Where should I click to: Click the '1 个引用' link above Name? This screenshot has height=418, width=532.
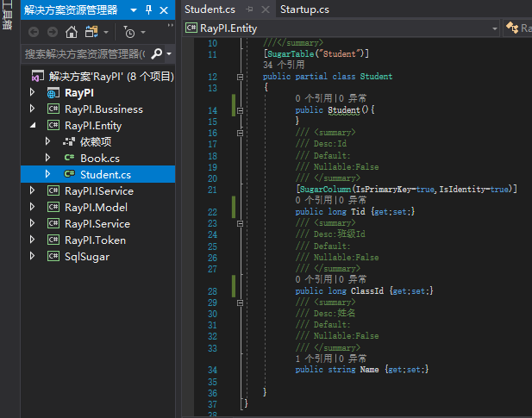310,358
